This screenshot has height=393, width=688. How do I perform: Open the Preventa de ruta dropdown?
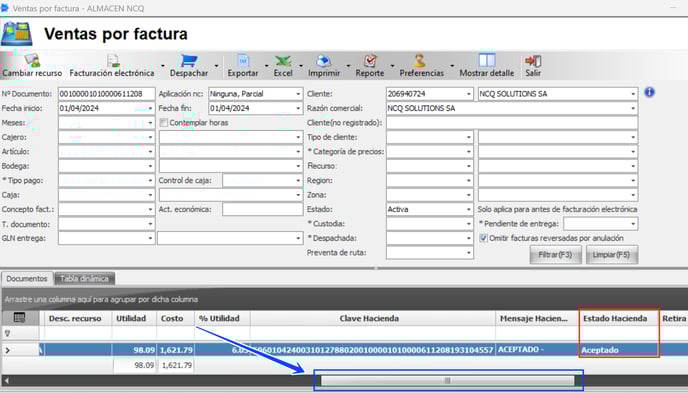[469, 253]
